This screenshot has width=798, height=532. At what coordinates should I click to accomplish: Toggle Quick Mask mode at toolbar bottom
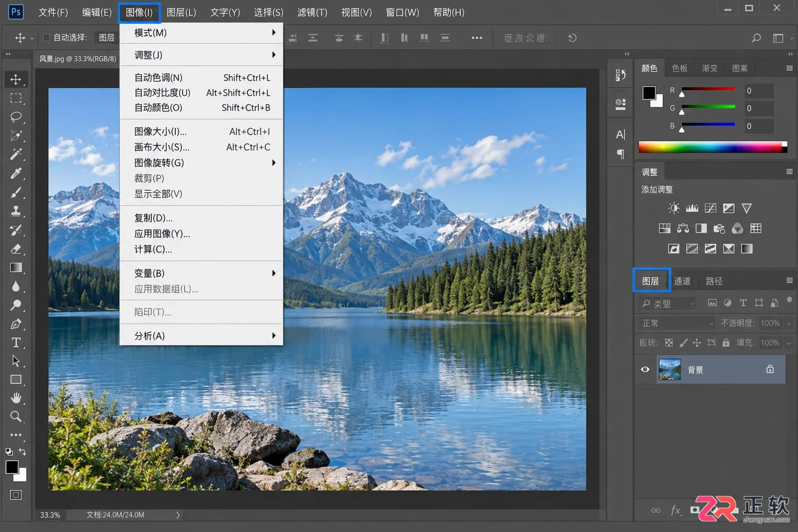[x=16, y=495]
